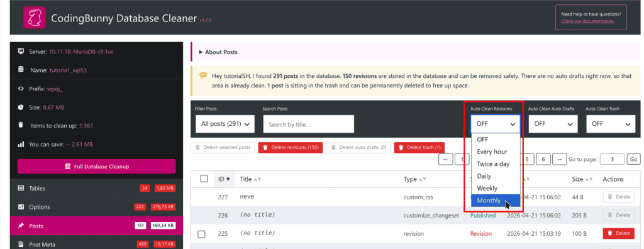Go to next page with right arrow

coord(559,159)
